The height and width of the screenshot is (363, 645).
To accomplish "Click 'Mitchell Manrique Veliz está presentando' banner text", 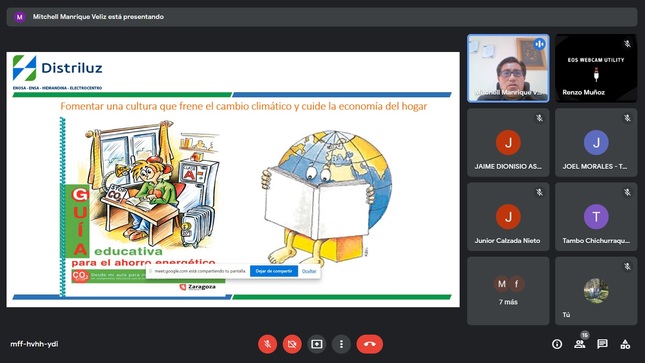I will pos(98,17).
